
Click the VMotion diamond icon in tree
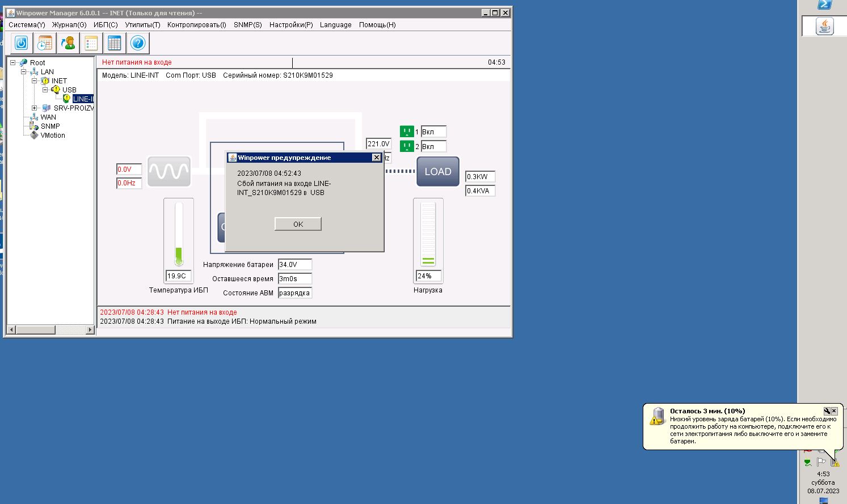coord(34,135)
